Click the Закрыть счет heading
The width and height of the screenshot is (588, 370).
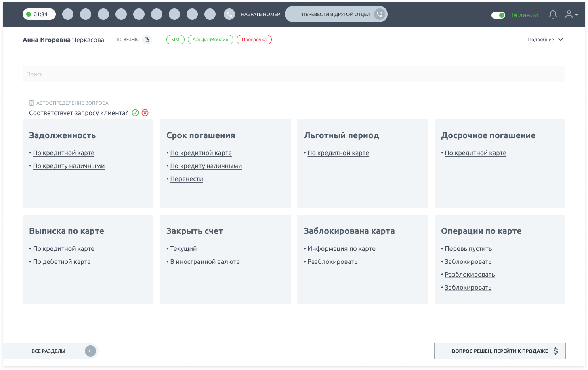(195, 231)
